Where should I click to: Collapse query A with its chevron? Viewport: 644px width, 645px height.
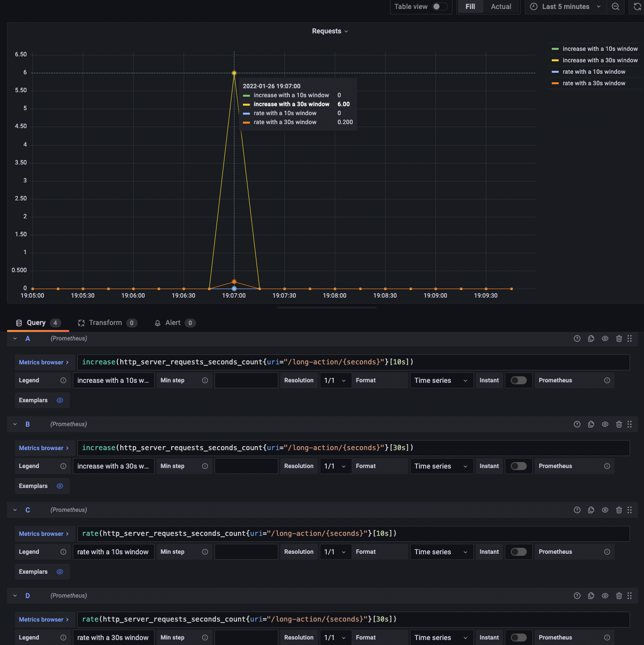click(x=14, y=338)
